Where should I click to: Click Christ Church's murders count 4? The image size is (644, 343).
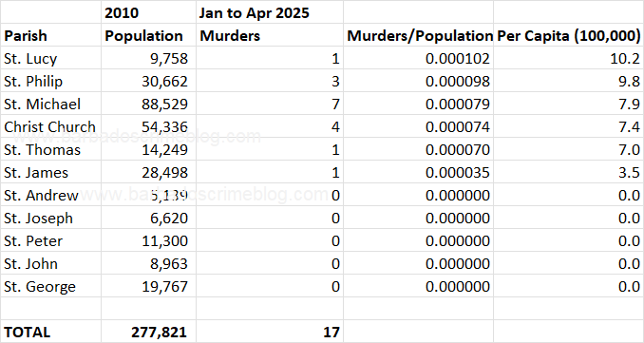tap(270, 126)
